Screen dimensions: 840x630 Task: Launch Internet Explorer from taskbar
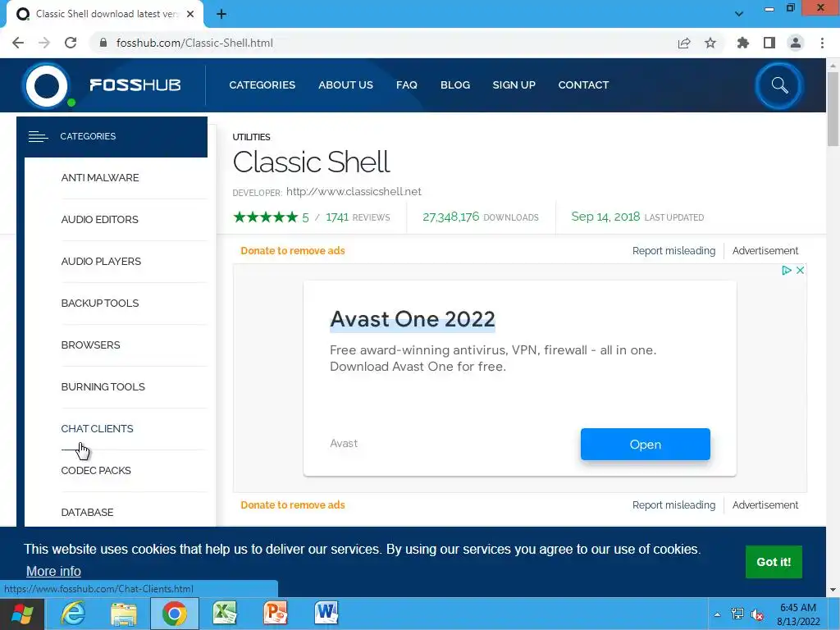[73, 614]
